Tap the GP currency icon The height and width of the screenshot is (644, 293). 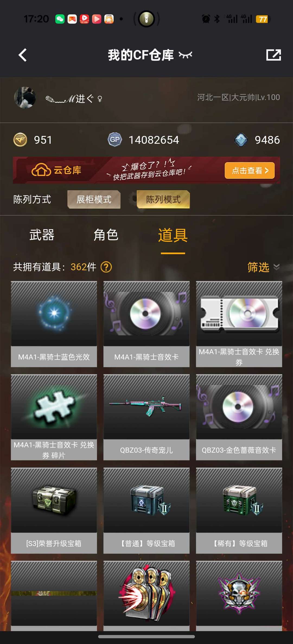pos(115,140)
